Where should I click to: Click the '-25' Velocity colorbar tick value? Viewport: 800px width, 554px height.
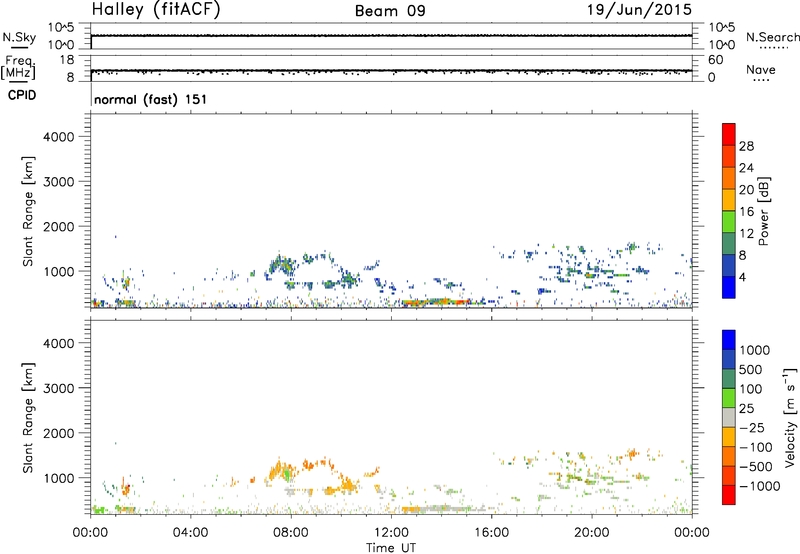tap(752, 428)
